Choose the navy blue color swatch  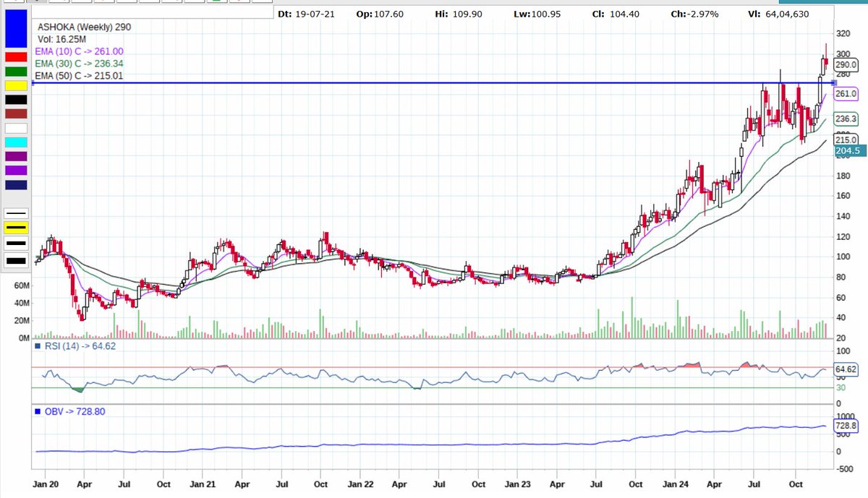click(16, 184)
